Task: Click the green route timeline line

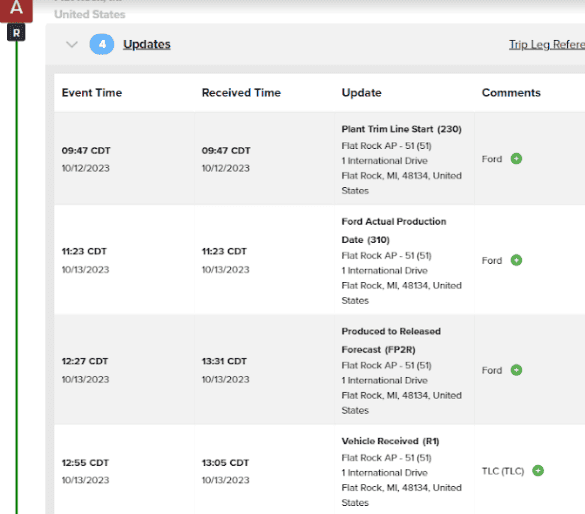Action: click(x=16, y=277)
